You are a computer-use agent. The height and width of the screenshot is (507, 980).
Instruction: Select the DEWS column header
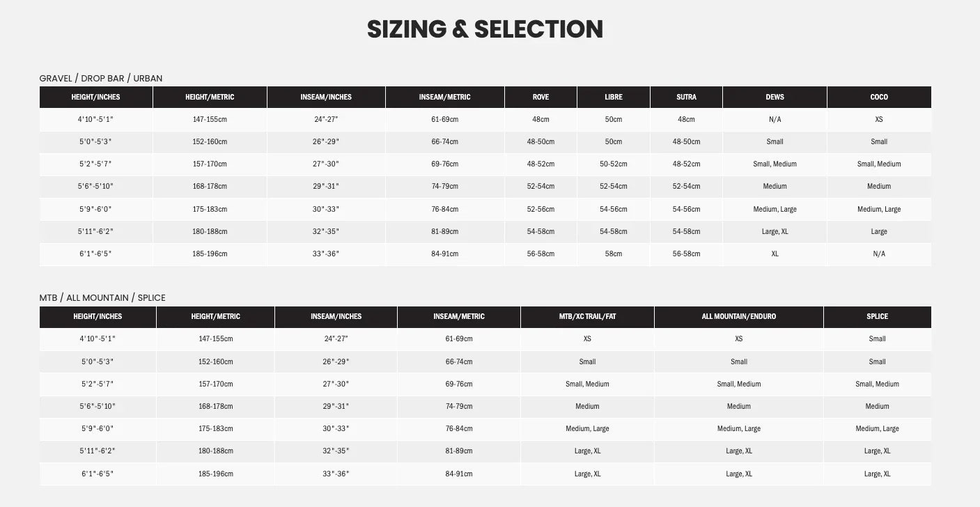(775, 97)
